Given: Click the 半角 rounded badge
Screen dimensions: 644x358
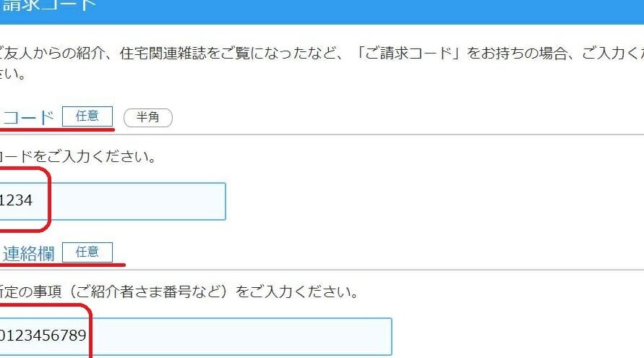Looking at the screenshot, I should 148,117.
